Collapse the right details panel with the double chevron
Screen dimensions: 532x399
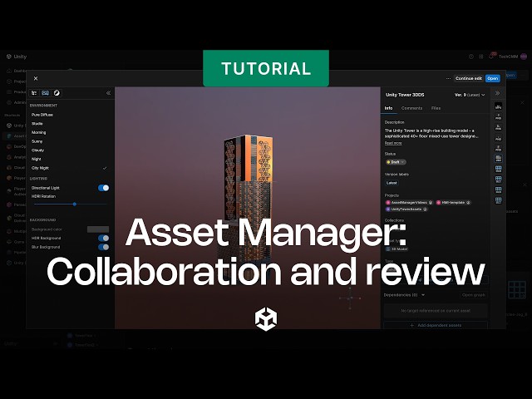click(x=497, y=93)
